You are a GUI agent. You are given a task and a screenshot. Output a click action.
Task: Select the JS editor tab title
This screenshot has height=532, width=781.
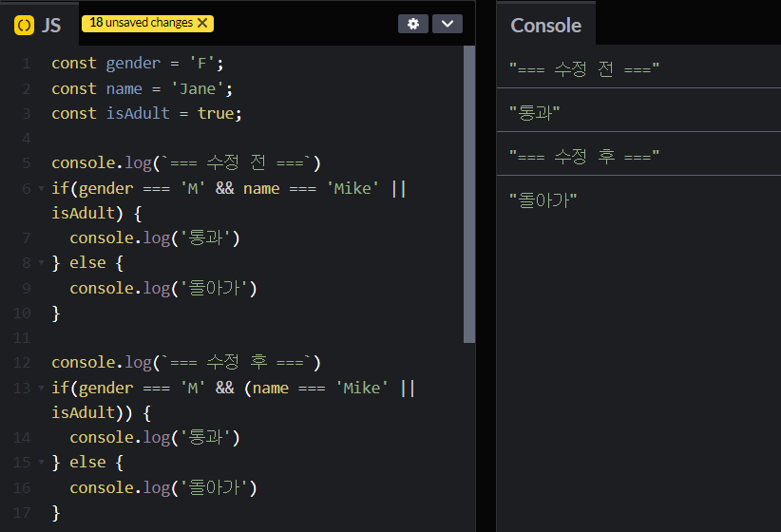(x=50, y=26)
